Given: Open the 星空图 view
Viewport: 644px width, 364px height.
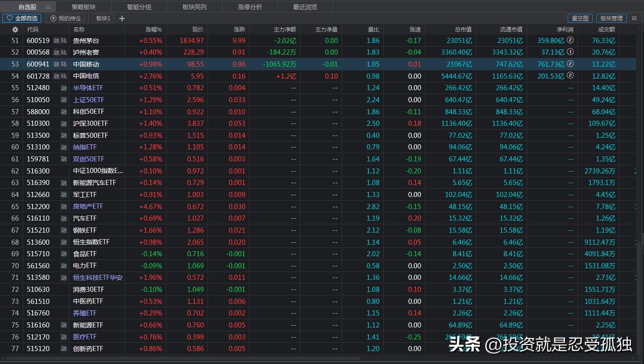Looking at the screenshot, I should pyautogui.click(x=580, y=18).
